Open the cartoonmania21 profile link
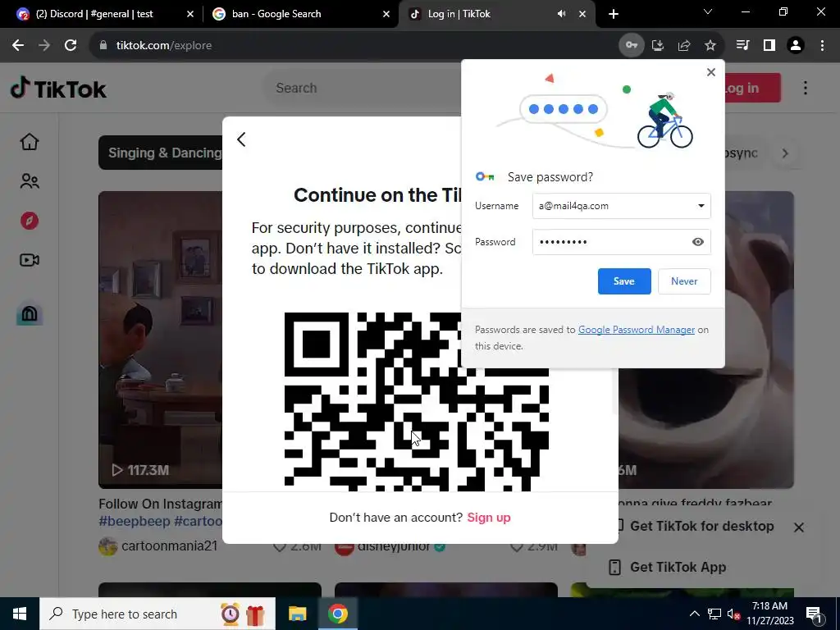The width and height of the screenshot is (840, 630). (169, 546)
